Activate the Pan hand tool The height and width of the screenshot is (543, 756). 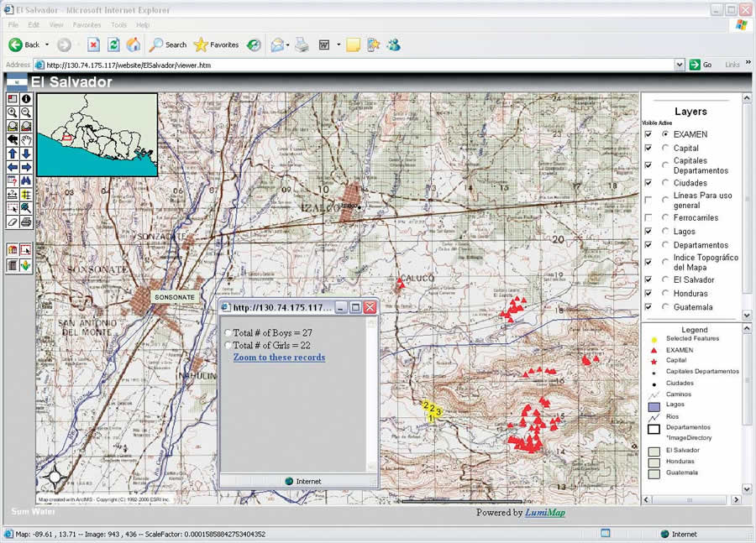tap(26, 139)
